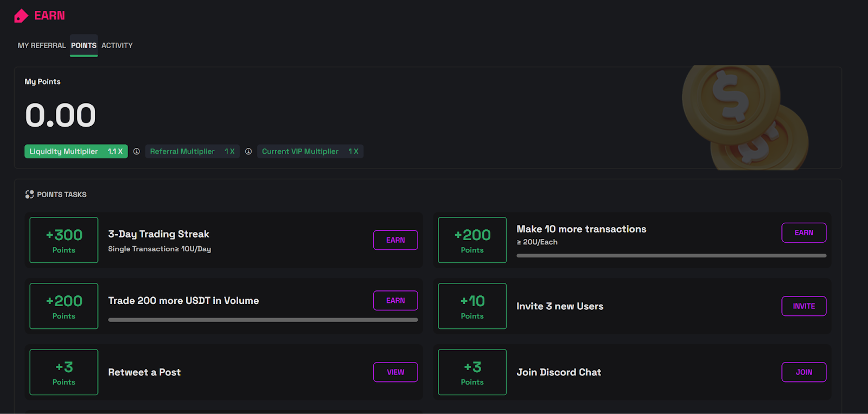The image size is (868, 414).
Task: Click the pink EARN tag logo icon
Action: pos(21,16)
